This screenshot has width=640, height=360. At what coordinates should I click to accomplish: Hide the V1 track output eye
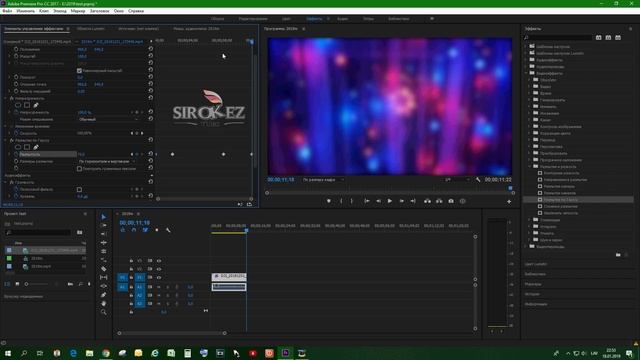click(159, 278)
